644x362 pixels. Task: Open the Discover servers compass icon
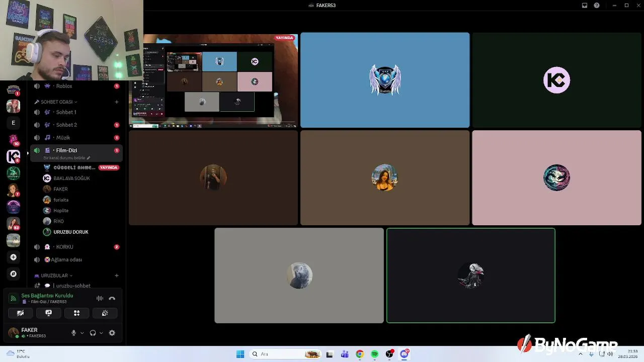tap(14, 274)
